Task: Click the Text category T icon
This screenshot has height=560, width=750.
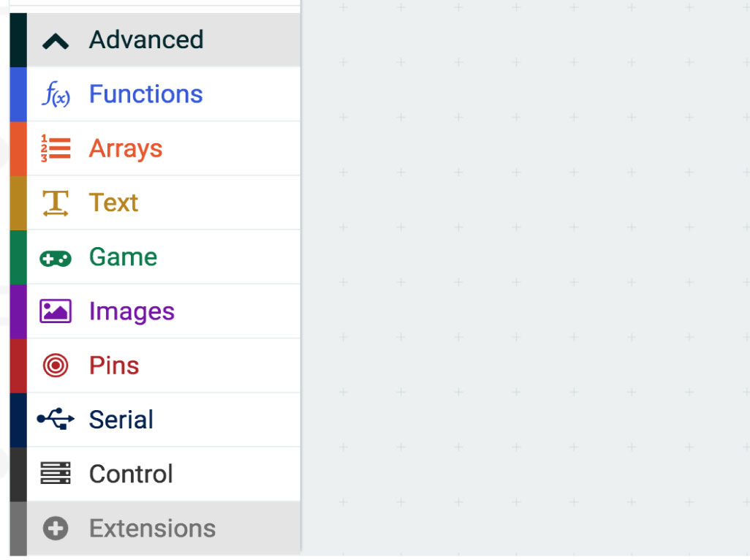Action: pyautogui.click(x=56, y=203)
